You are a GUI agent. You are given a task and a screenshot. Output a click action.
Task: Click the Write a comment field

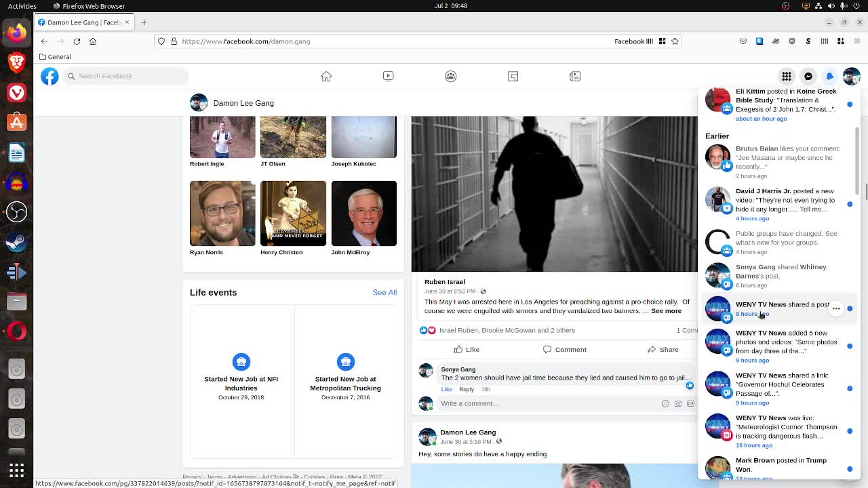[549, 403]
